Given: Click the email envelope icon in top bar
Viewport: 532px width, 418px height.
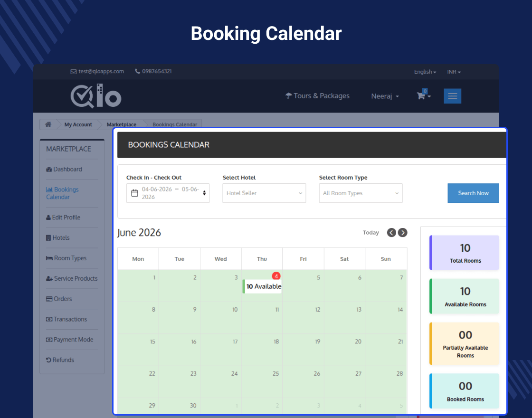Looking at the screenshot, I should 73,72.
